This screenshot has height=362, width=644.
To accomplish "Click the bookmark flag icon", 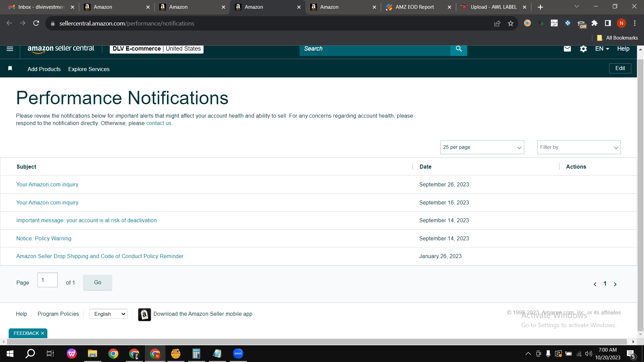I will [10, 68].
